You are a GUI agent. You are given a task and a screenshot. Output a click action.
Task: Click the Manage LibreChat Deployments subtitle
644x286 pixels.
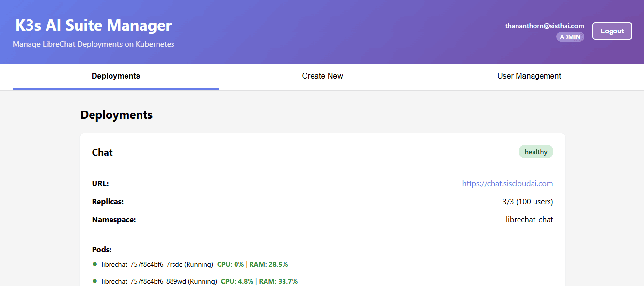click(94, 44)
